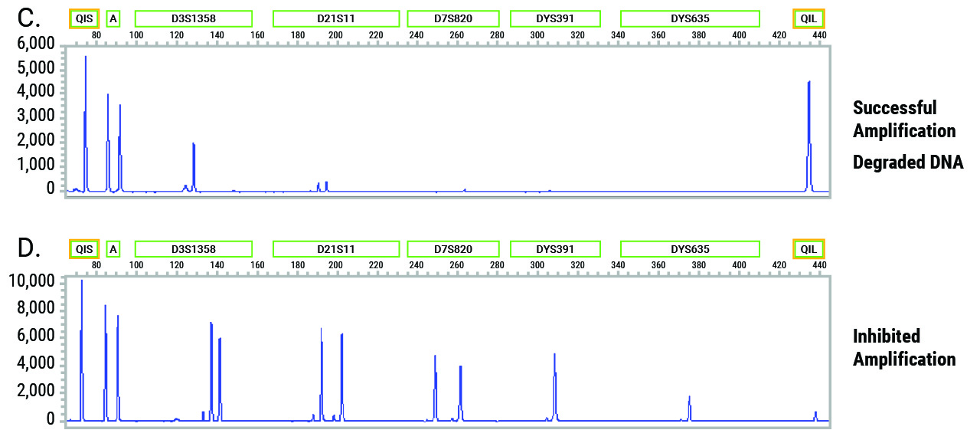Click the small A marker box in panel D
This screenshot has height=430, width=980.
[113, 249]
